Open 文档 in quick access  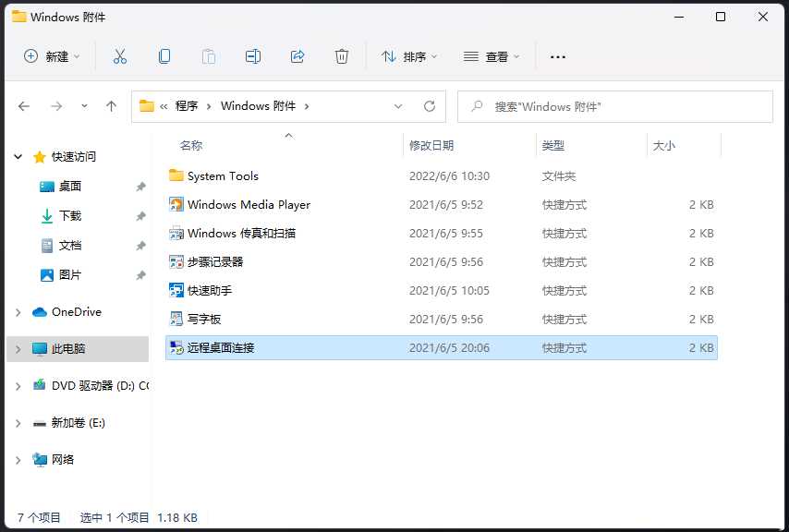70,246
